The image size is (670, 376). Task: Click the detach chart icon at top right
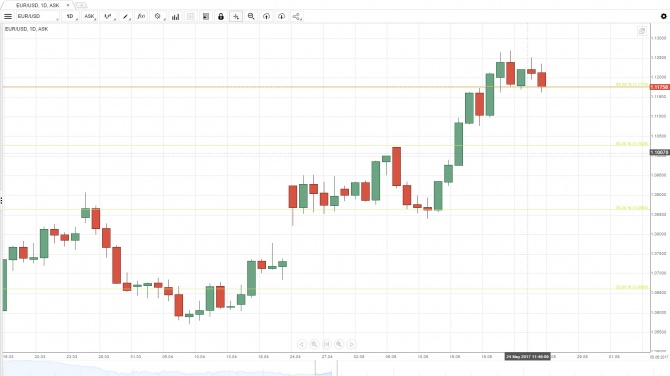point(642,31)
